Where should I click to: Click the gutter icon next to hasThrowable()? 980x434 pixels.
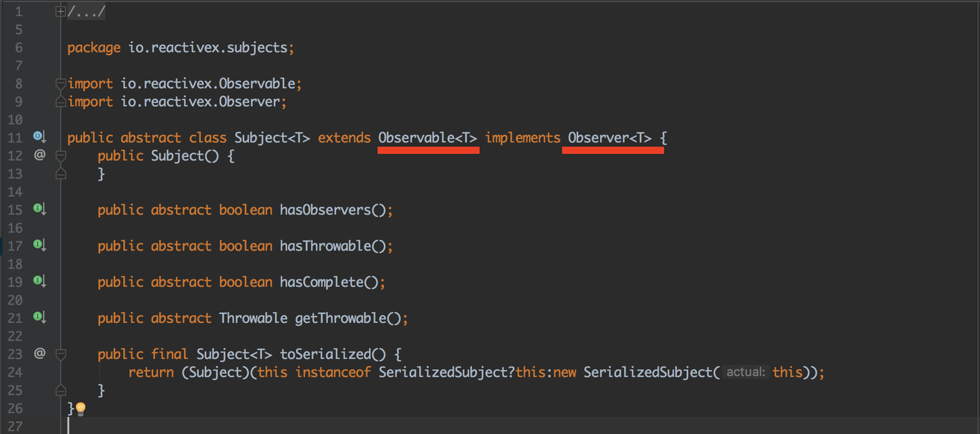(x=39, y=246)
